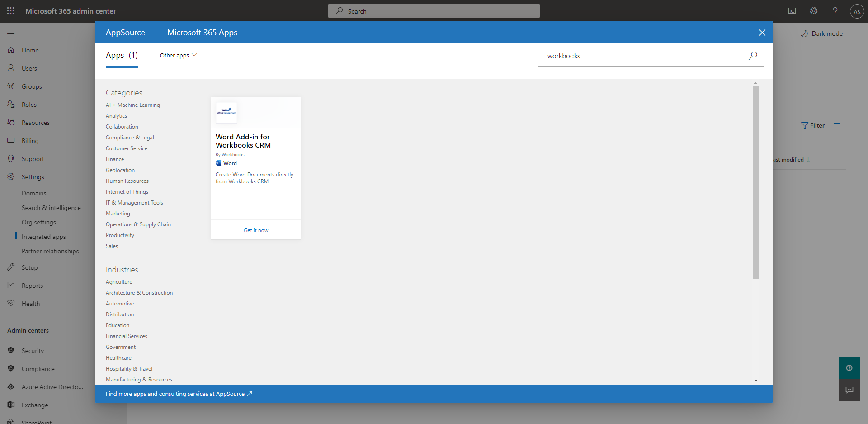Filter by Finance category

click(115, 159)
